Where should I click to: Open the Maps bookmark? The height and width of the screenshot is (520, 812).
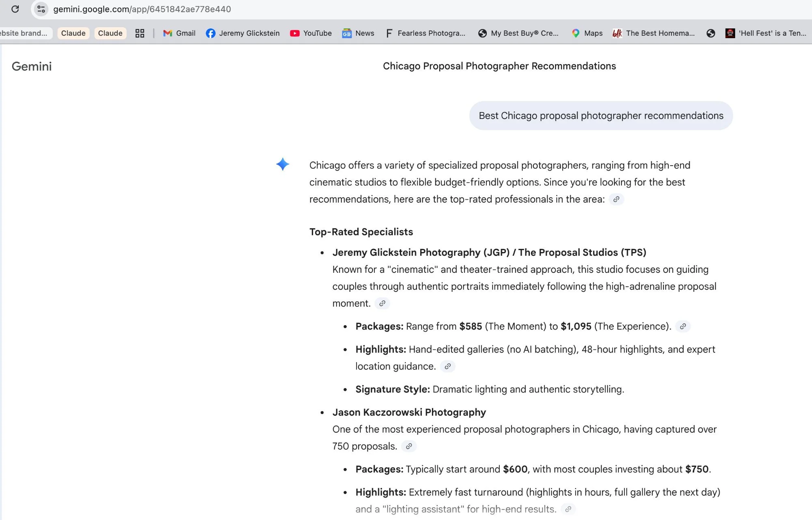click(x=586, y=33)
